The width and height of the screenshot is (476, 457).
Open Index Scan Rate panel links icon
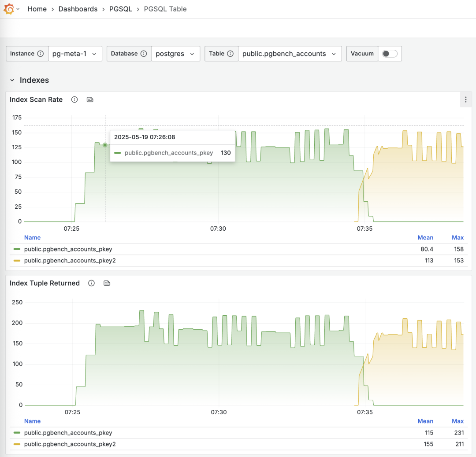tap(90, 100)
